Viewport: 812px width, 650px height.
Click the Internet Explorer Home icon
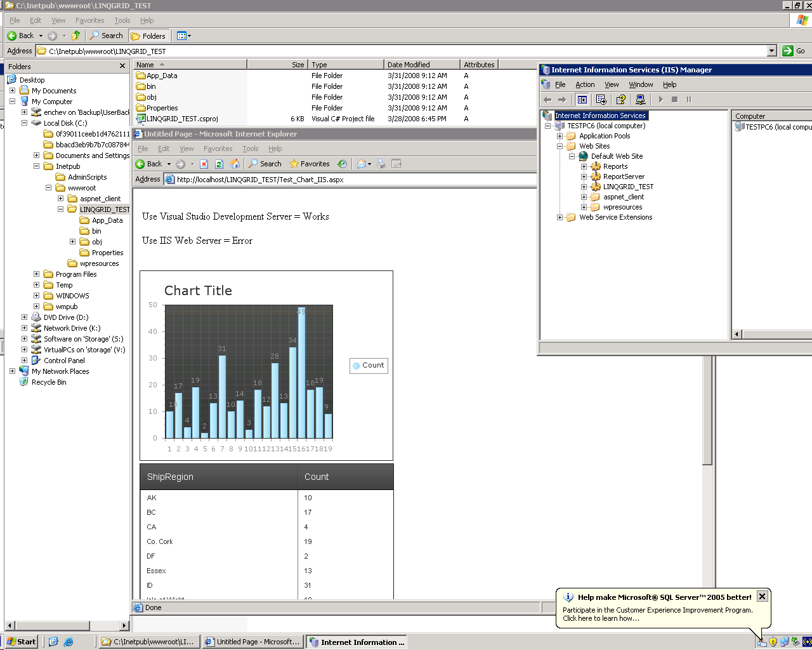point(235,164)
